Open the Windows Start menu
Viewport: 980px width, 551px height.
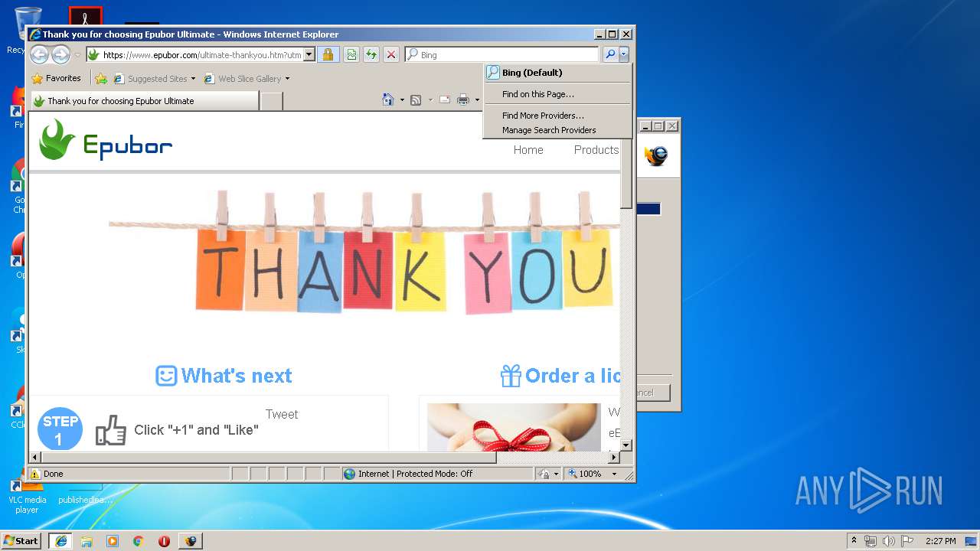point(21,540)
